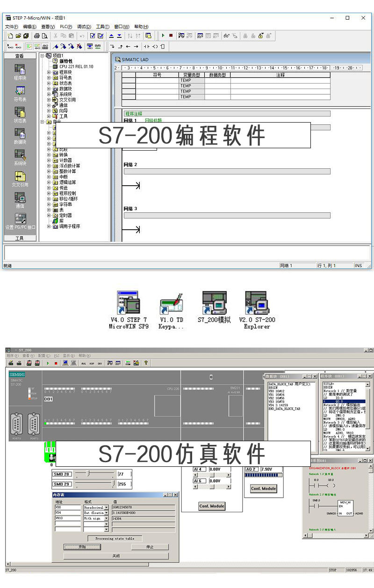
Task: Expand the 浮点数计算 instruction folder
Action: click(49, 166)
